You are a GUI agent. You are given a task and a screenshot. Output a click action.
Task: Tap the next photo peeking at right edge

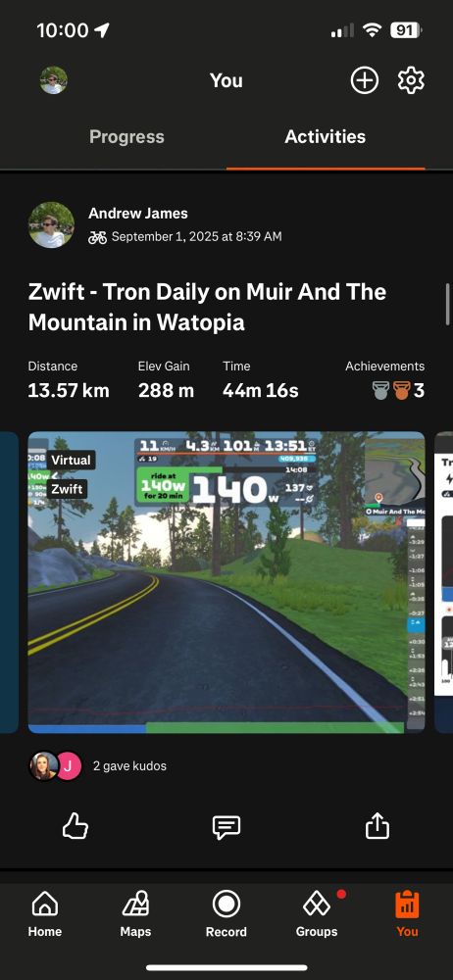(443, 582)
